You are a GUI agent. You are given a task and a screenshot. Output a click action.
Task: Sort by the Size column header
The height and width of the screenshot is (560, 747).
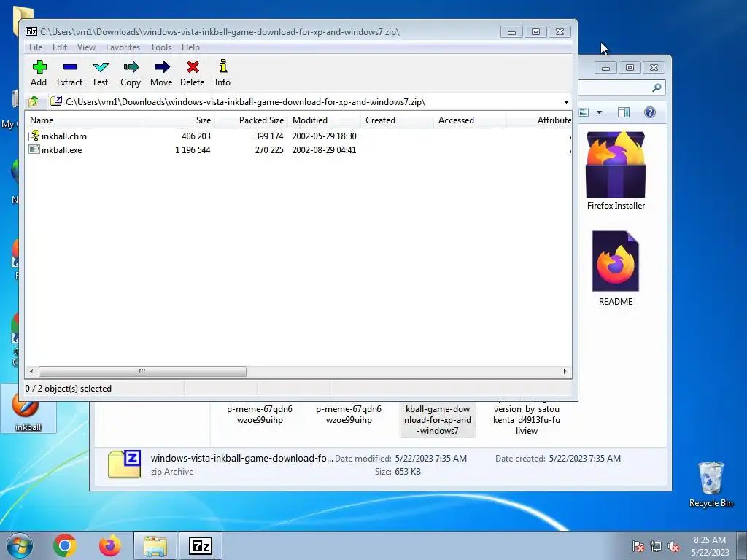[x=178, y=120]
